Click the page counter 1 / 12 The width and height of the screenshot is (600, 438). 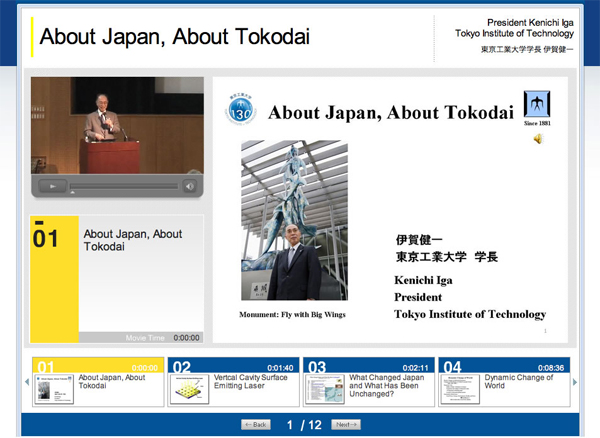point(304,425)
